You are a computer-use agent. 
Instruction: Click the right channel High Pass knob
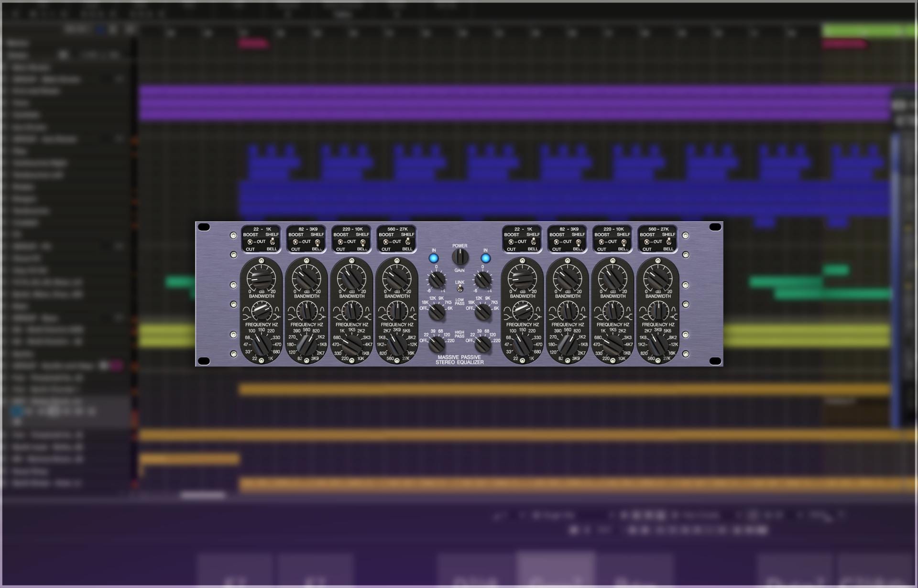(x=483, y=344)
